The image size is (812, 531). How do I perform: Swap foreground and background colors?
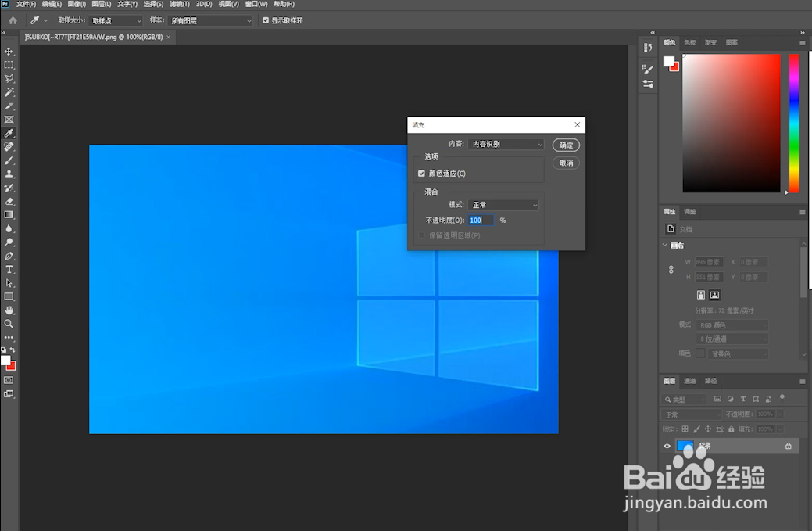[x=13, y=350]
